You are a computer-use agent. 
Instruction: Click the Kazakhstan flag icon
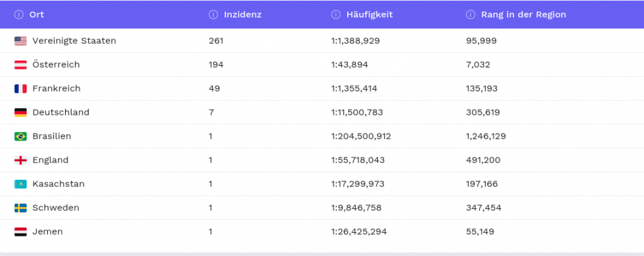tap(21, 184)
